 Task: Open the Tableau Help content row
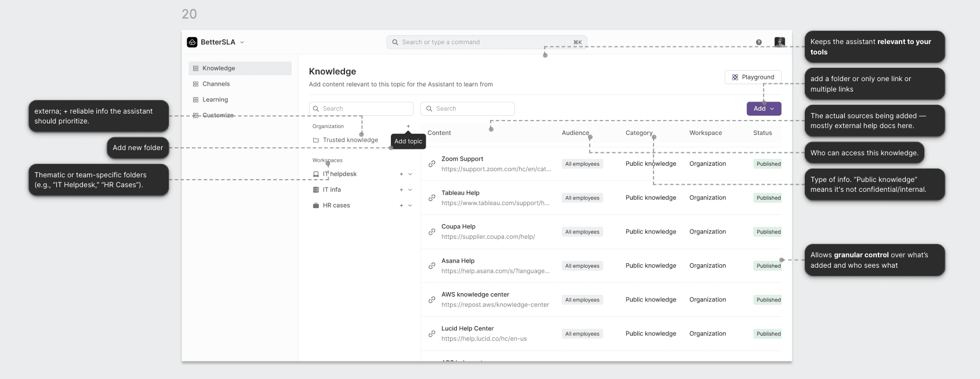tap(601, 198)
